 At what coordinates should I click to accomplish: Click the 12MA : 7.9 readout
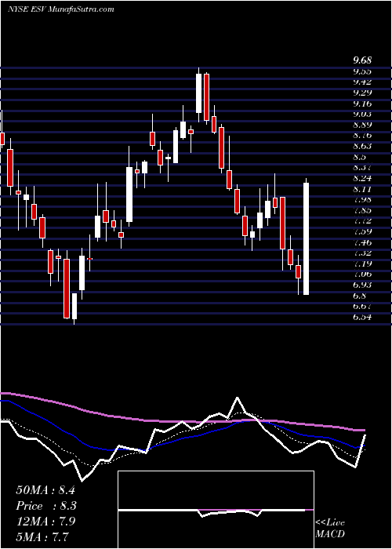[x=45, y=521]
